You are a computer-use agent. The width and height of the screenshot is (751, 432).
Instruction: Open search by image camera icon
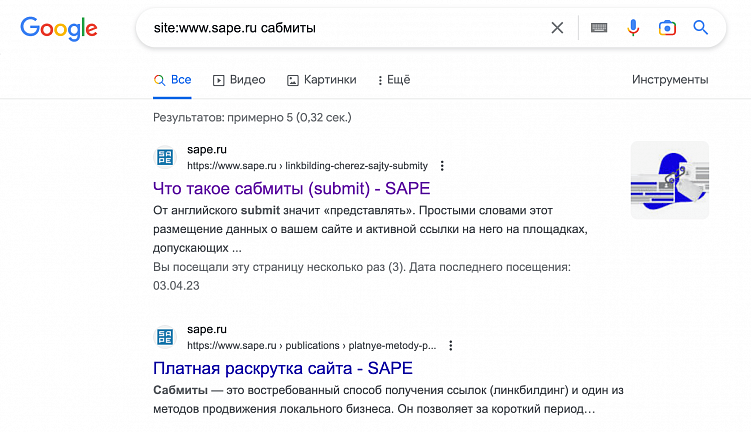[x=667, y=28]
